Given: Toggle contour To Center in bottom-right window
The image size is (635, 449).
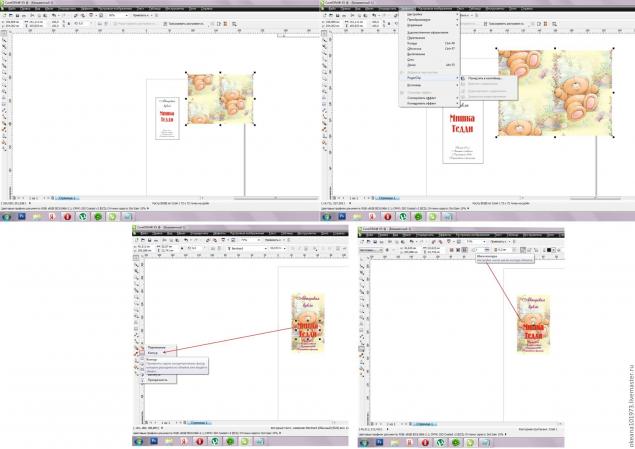Looking at the screenshot, I should point(451,250).
